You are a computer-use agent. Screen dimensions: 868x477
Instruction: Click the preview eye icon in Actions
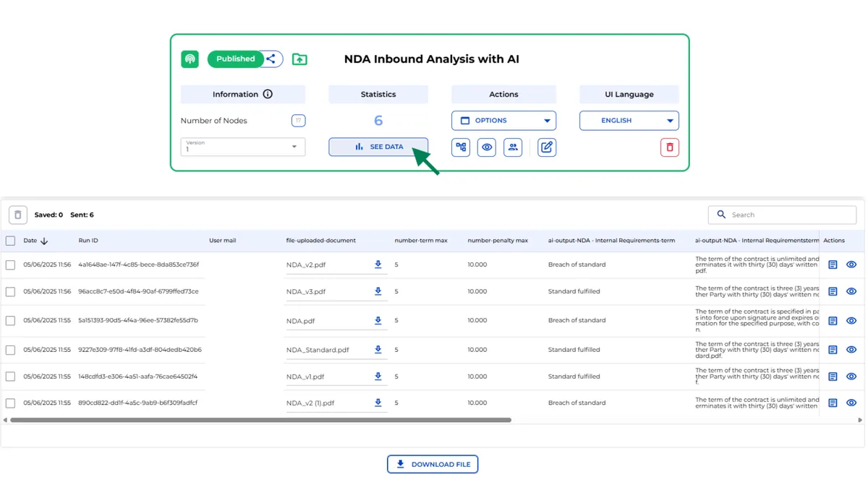(x=487, y=147)
